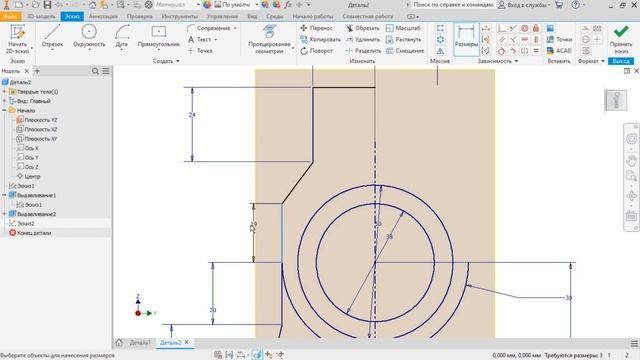Sign in to services (Вход в службы)
The width and height of the screenshot is (640, 360).
[x=524, y=5]
